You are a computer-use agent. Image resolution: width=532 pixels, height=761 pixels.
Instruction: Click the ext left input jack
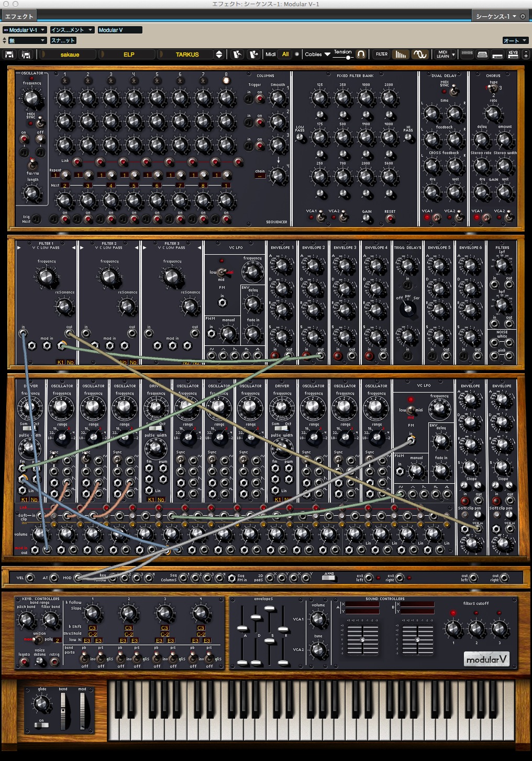pyautogui.click(x=369, y=578)
